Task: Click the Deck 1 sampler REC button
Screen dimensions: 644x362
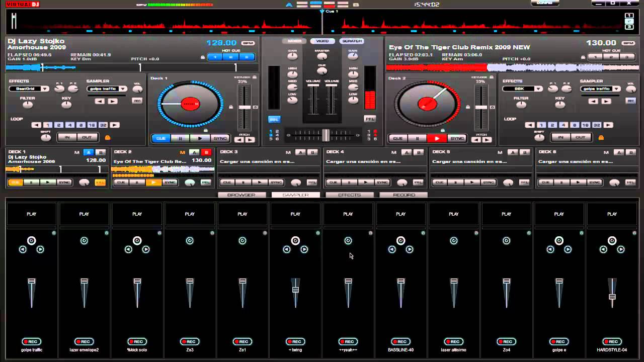Action: [137, 101]
